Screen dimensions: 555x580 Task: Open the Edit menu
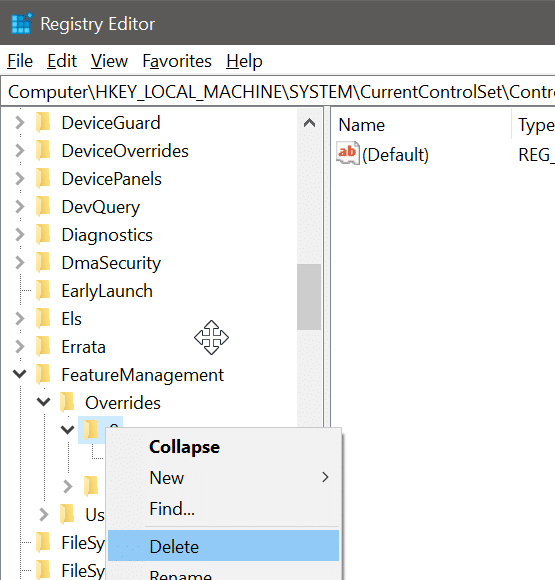62,61
